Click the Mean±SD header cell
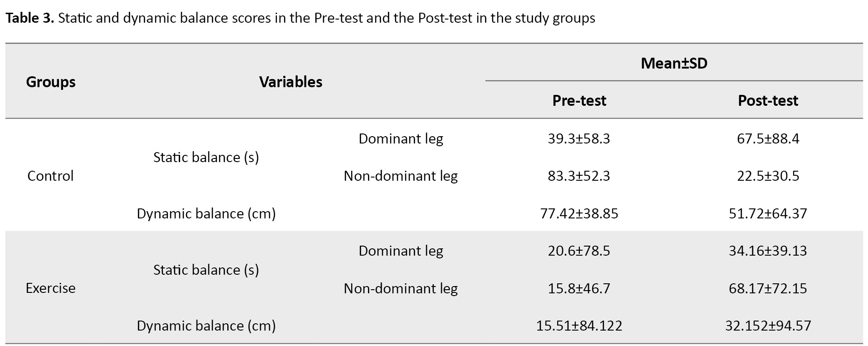Viewport: 868px width, 346px height. (674, 63)
